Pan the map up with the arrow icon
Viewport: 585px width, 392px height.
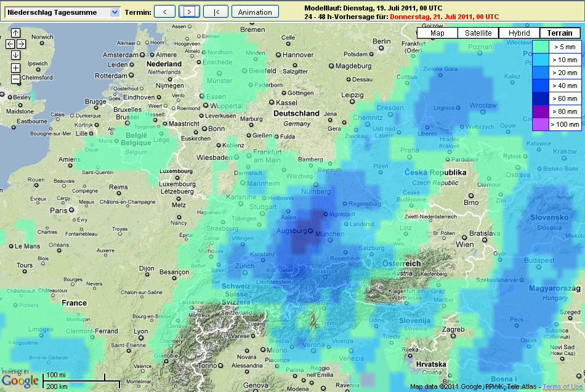[15, 33]
